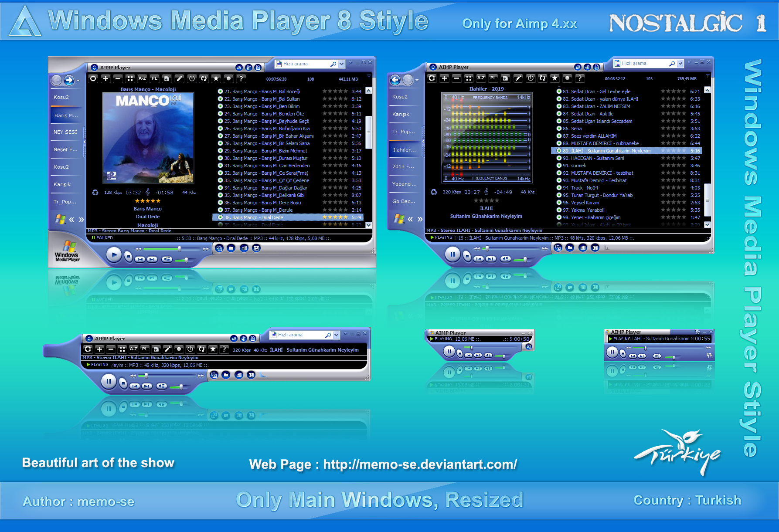The height and width of the screenshot is (532, 779).
Task: Open search dropdown arrow in Ilahiler player
Action: point(680,64)
